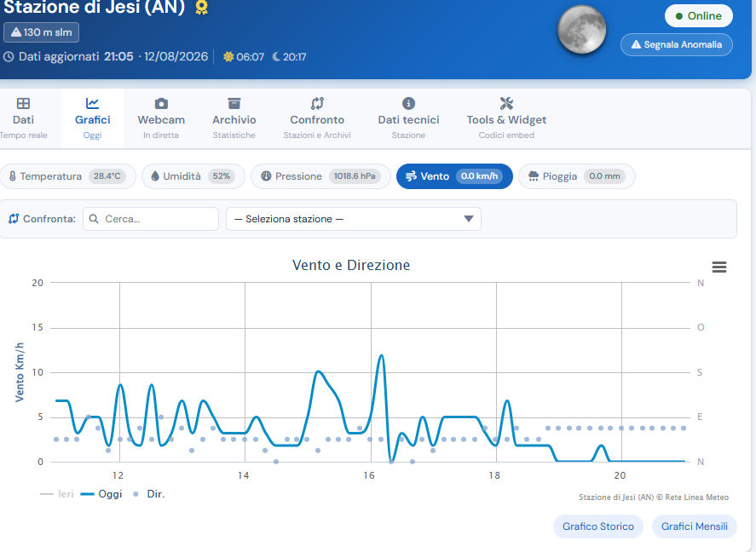The image size is (756, 552).
Task: Open the Grafico Storico button
Action: coord(597,526)
